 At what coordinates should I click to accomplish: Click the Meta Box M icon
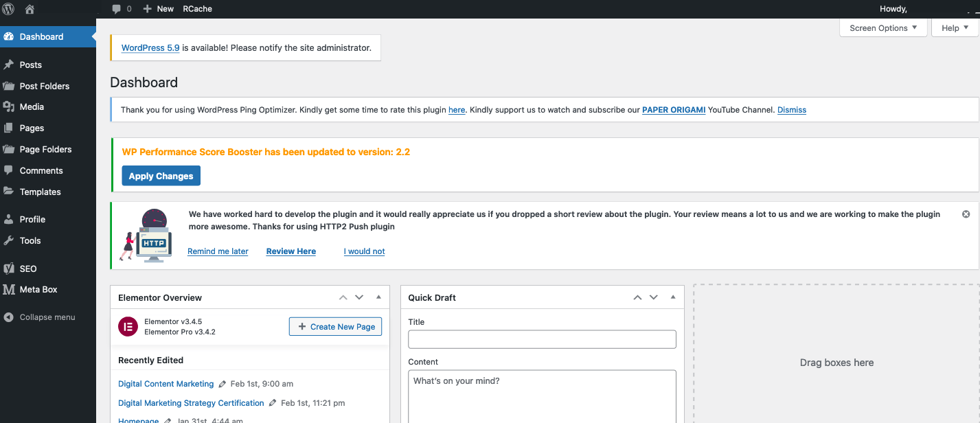[9, 290]
